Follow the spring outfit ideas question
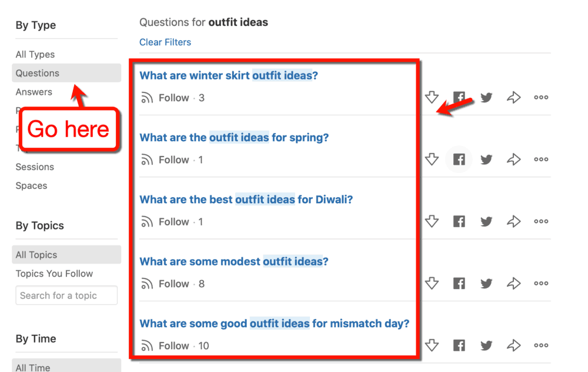 coord(174,160)
